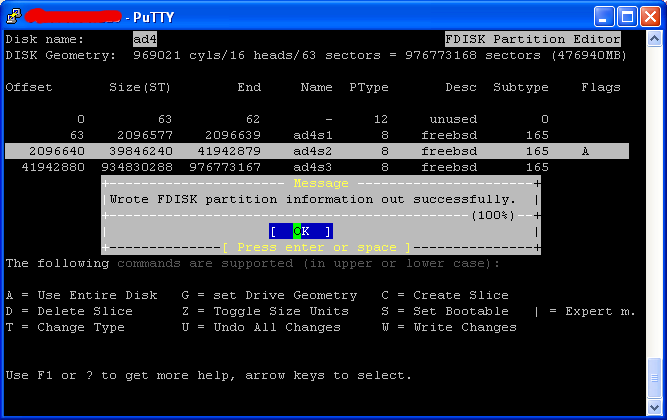Click the disk name value 'ad4'

[145, 40]
